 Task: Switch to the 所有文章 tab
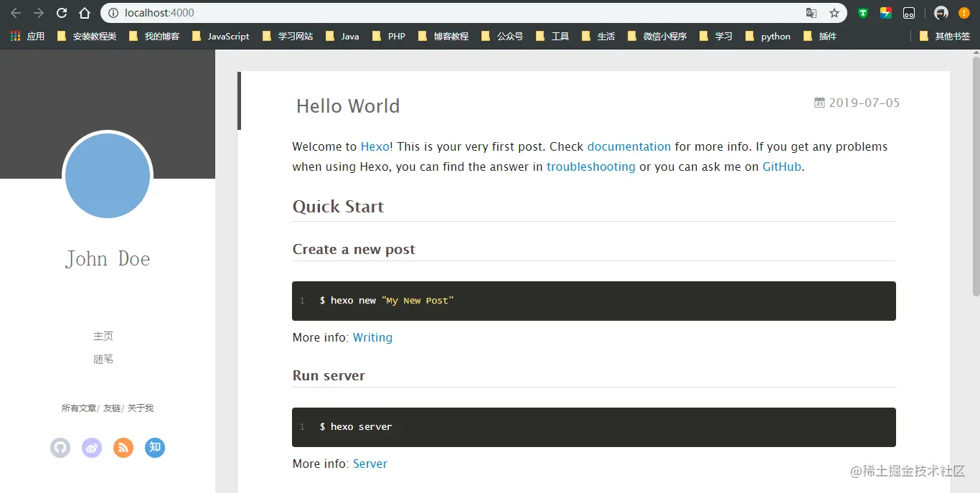(79, 408)
